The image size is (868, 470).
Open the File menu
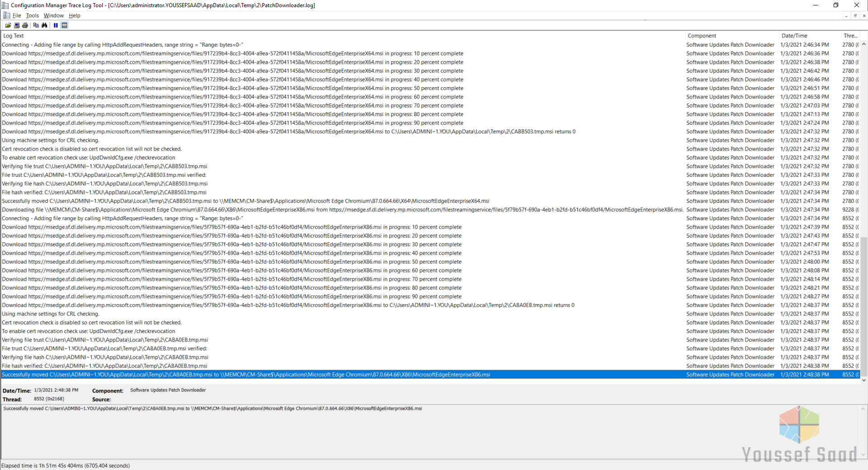coord(17,15)
